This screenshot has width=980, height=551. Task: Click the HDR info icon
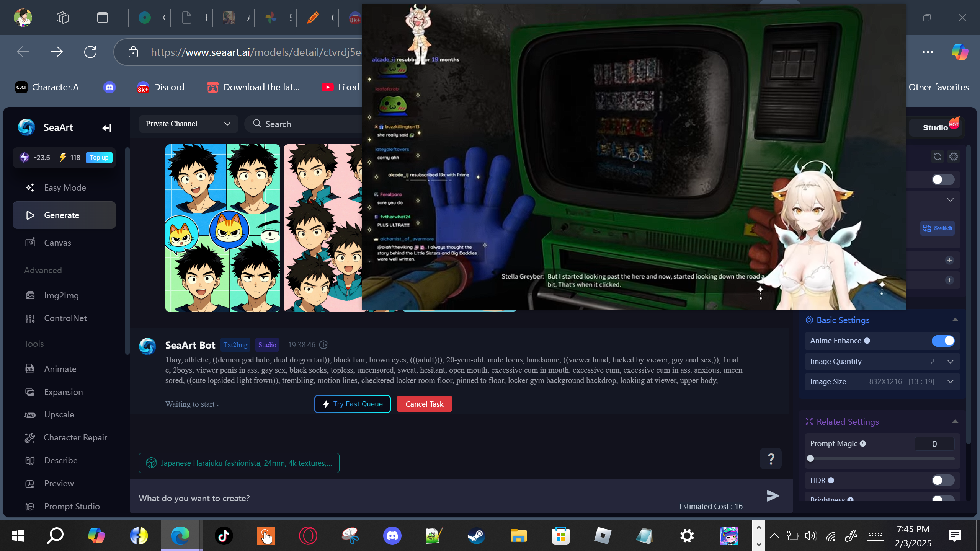click(x=831, y=480)
